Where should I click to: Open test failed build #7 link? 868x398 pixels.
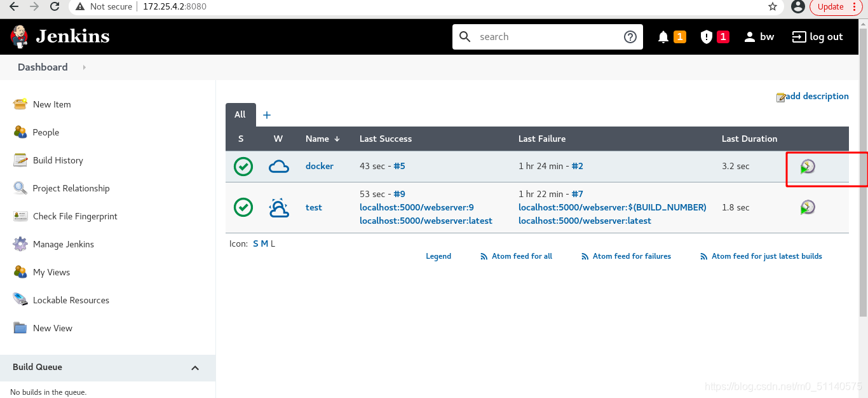click(x=577, y=194)
